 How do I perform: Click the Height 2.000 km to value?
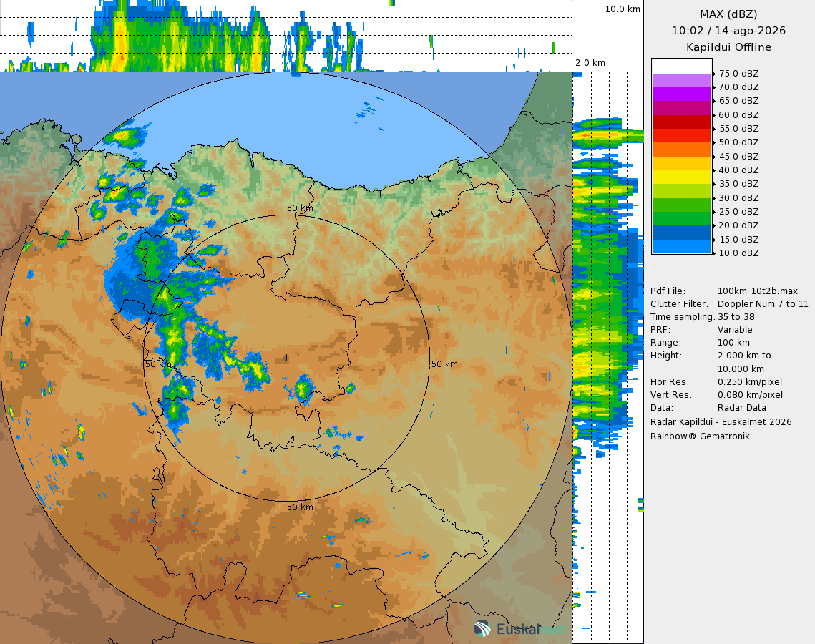[x=744, y=356]
